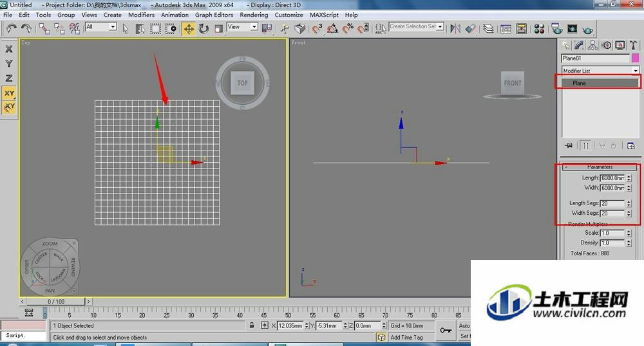Open the Layer Manager icon
The height and width of the screenshot is (346, 644).
coord(488,29)
